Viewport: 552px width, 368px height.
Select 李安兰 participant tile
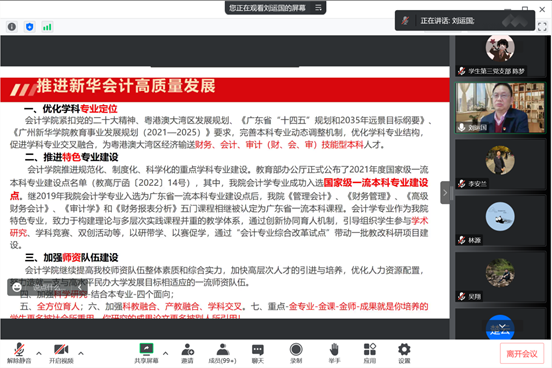[500, 164]
